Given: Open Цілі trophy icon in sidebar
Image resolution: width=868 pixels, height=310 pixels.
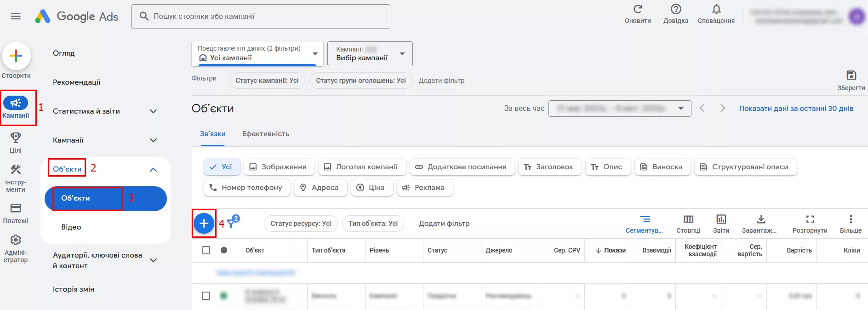Looking at the screenshot, I should (16, 138).
